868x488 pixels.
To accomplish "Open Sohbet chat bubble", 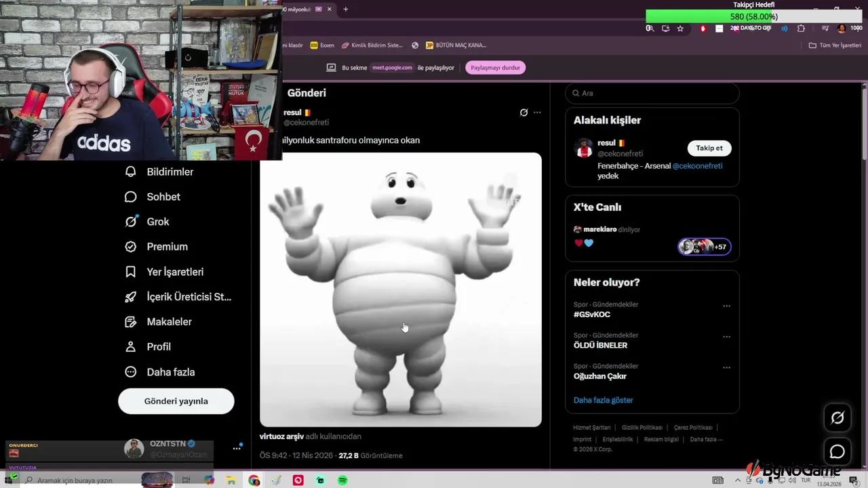I will [153, 197].
